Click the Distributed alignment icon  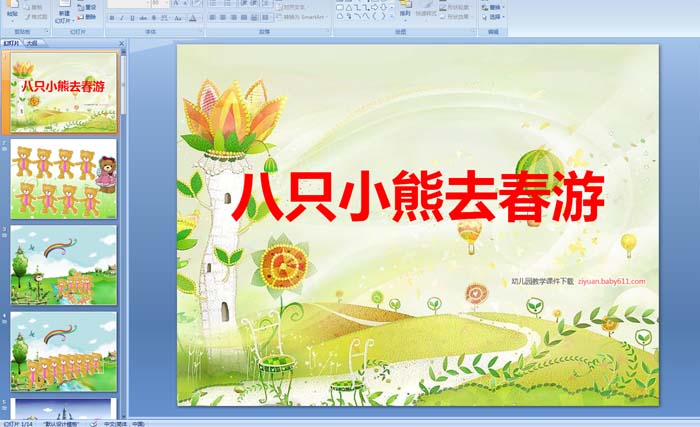pyautogui.click(x=254, y=17)
